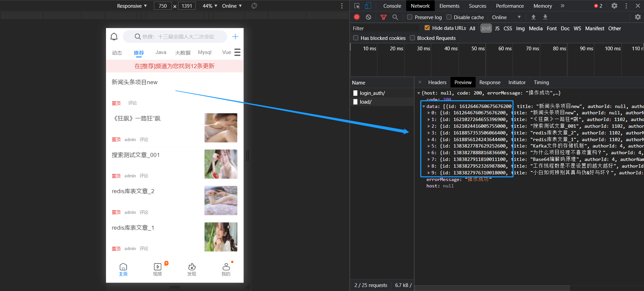Click the import HAR upload icon
This screenshot has height=291, width=644.
coord(533,17)
